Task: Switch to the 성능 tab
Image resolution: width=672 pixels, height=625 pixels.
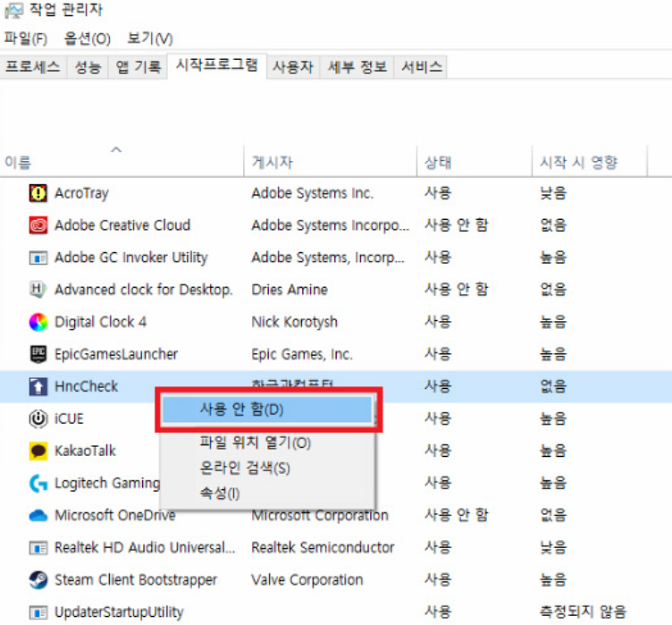Action: click(x=88, y=67)
